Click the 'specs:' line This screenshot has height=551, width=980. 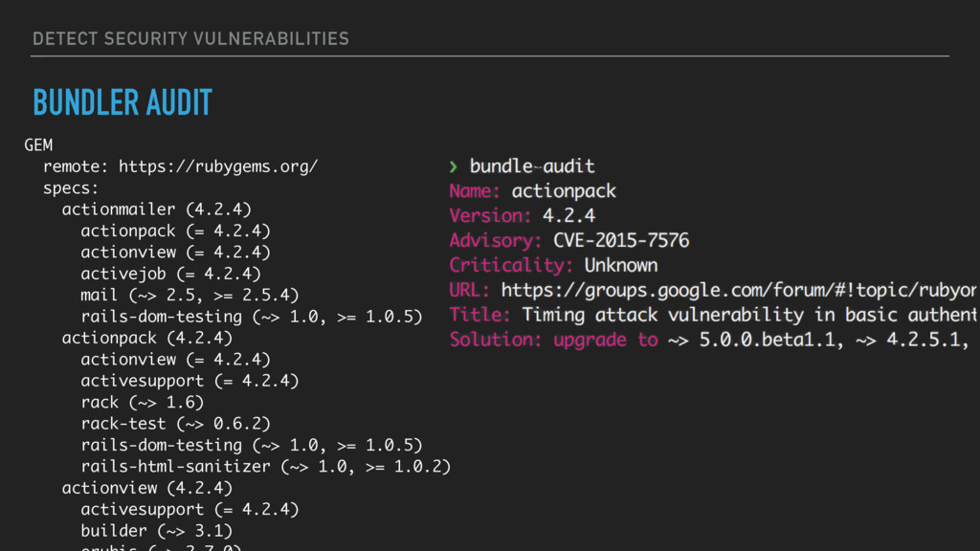(x=71, y=188)
